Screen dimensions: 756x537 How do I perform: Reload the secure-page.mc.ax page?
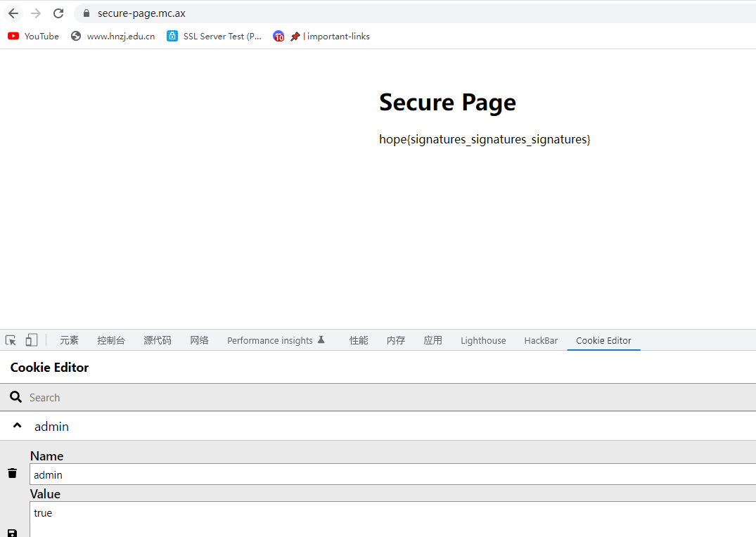(x=58, y=13)
